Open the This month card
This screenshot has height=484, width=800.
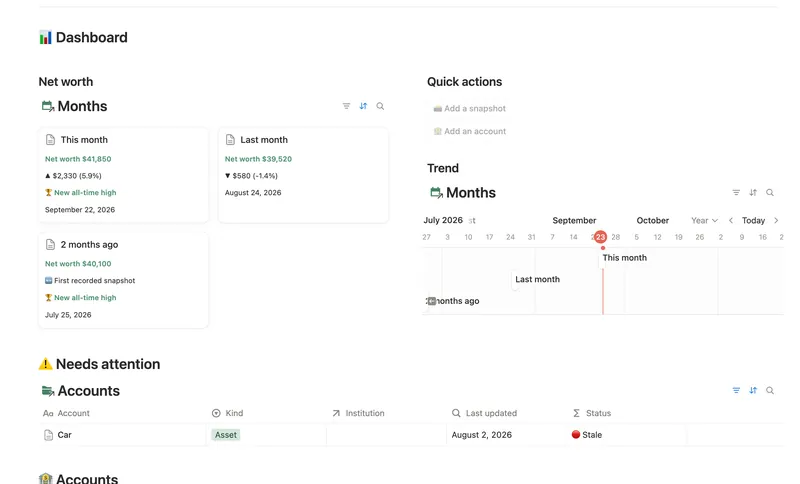pyautogui.click(x=123, y=175)
